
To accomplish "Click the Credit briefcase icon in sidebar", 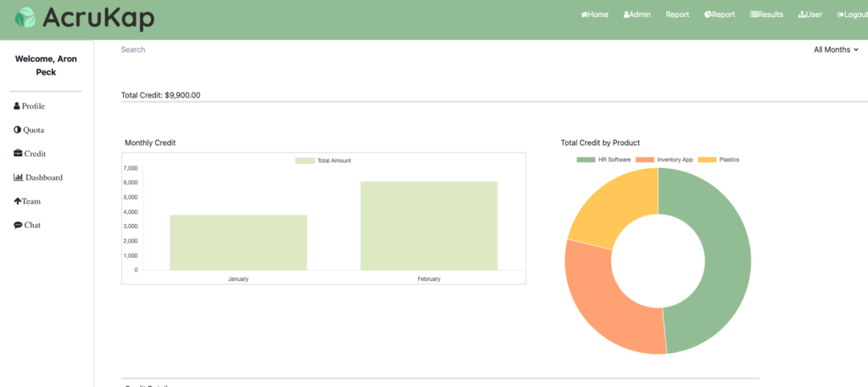I will pyautogui.click(x=18, y=154).
